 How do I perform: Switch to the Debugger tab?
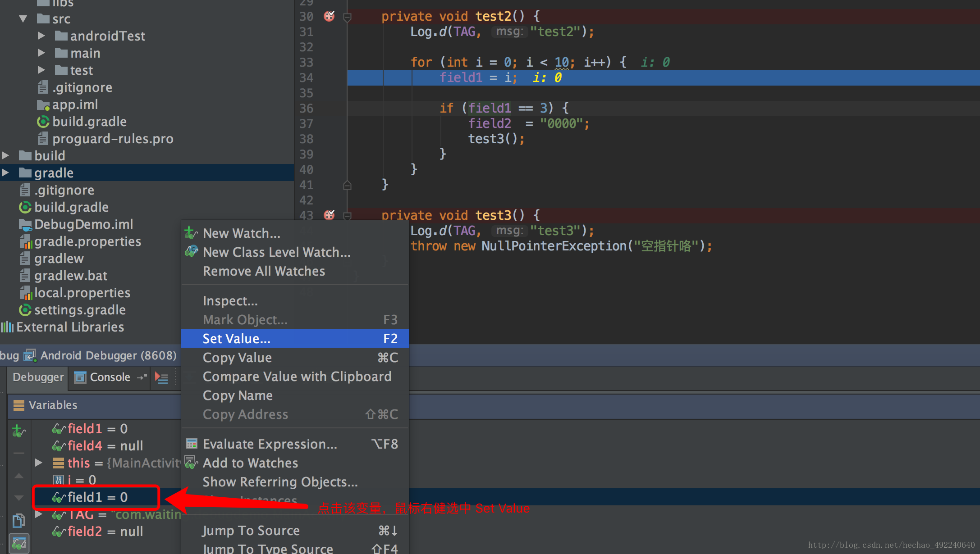pyautogui.click(x=38, y=377)
